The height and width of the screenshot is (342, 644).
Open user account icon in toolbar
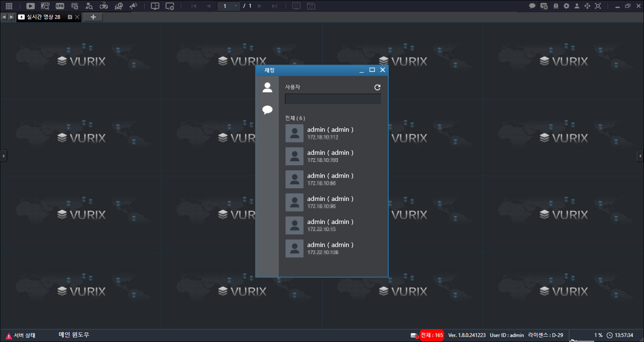tap(577, 6)
